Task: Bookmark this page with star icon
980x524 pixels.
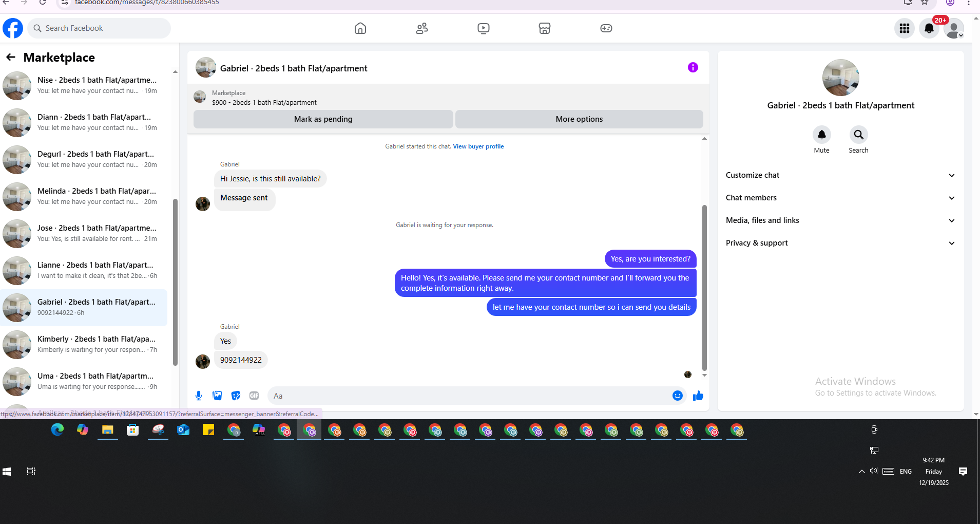Action: click(925, 3)
